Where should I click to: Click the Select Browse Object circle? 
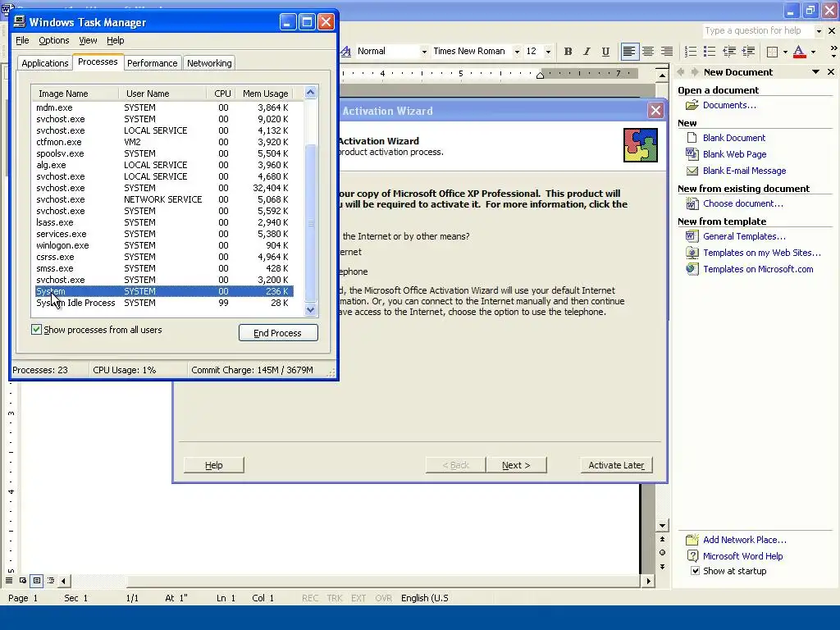[662, 552]
